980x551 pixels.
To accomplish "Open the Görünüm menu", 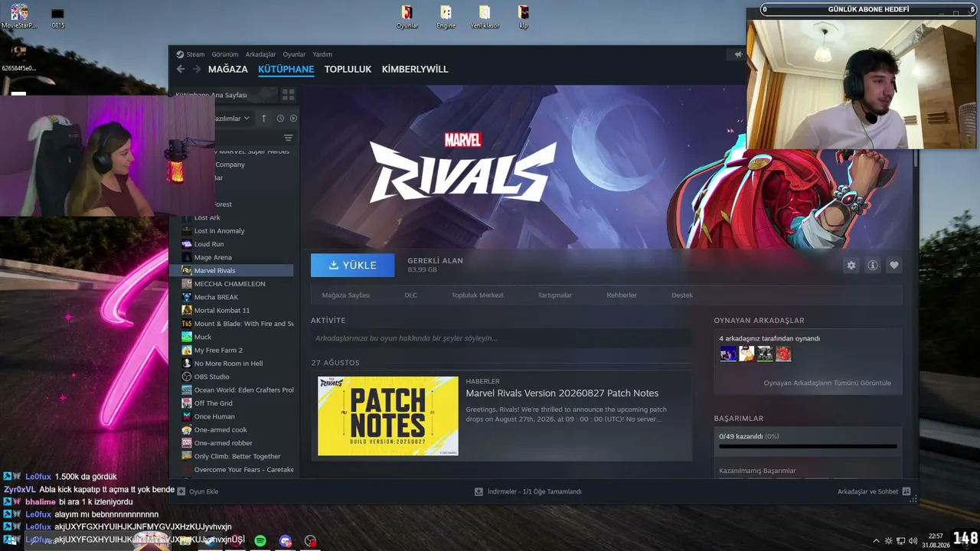I will point(225,54).
